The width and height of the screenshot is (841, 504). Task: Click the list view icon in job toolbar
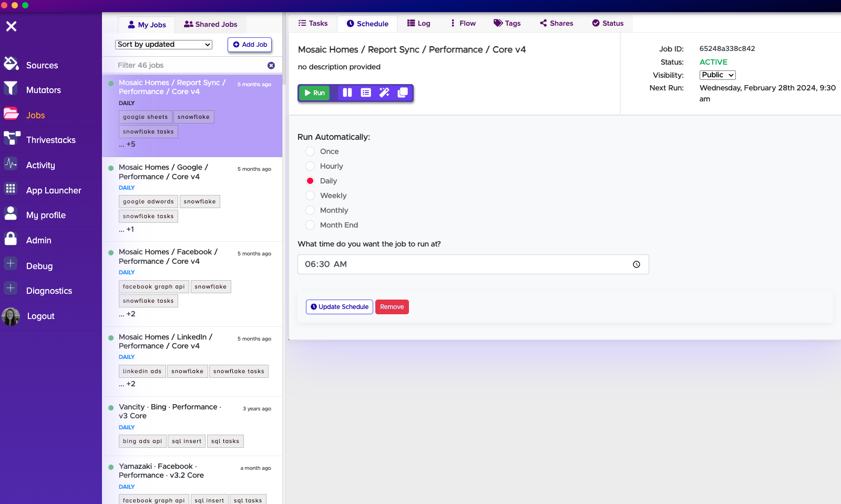(366, 92)
